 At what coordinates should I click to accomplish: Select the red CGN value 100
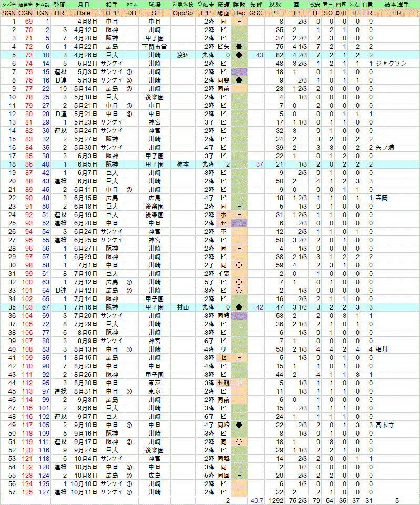pyautogui.click(x=27, y=282)
